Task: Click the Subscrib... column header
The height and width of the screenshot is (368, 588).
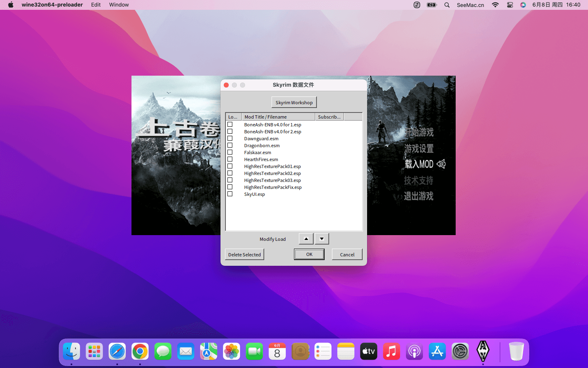Action: coord(329,117)
